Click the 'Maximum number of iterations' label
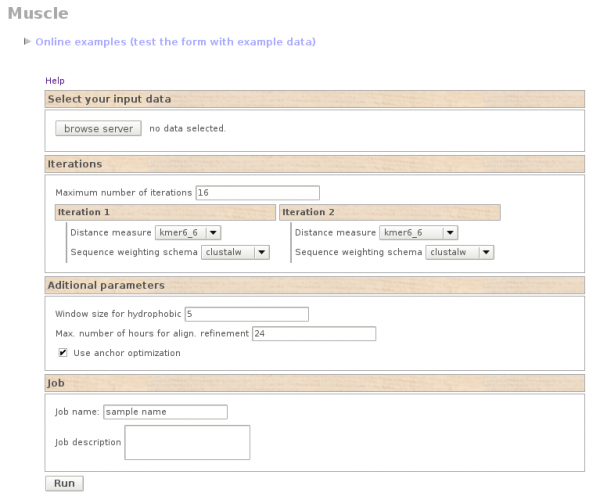This screenshot has width=600, height=500. pos(124,193)
